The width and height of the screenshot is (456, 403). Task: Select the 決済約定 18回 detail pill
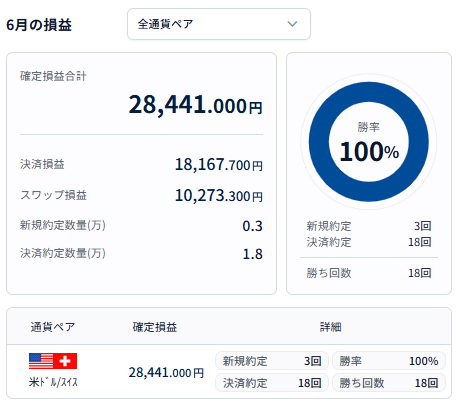(272, 383)
